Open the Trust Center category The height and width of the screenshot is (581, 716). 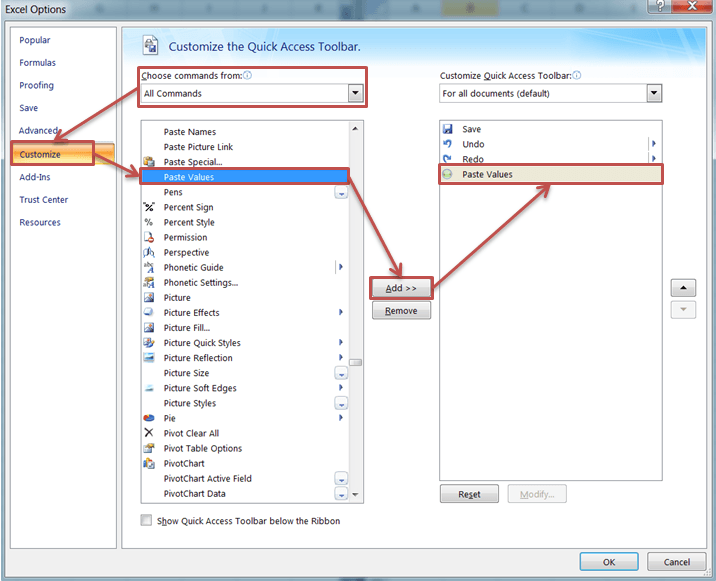44,200
